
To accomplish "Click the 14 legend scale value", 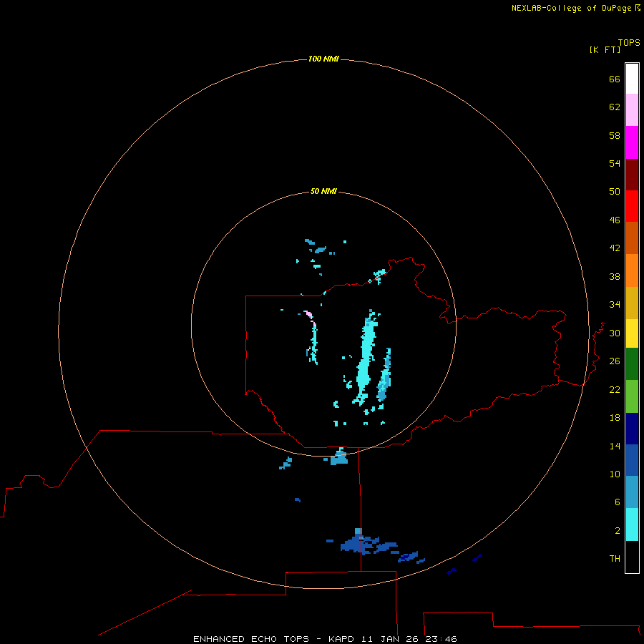I will (615, 446).
